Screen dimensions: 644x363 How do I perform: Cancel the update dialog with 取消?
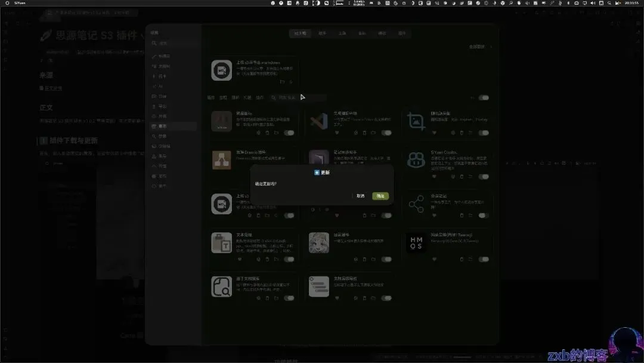[x=361, y=196]
